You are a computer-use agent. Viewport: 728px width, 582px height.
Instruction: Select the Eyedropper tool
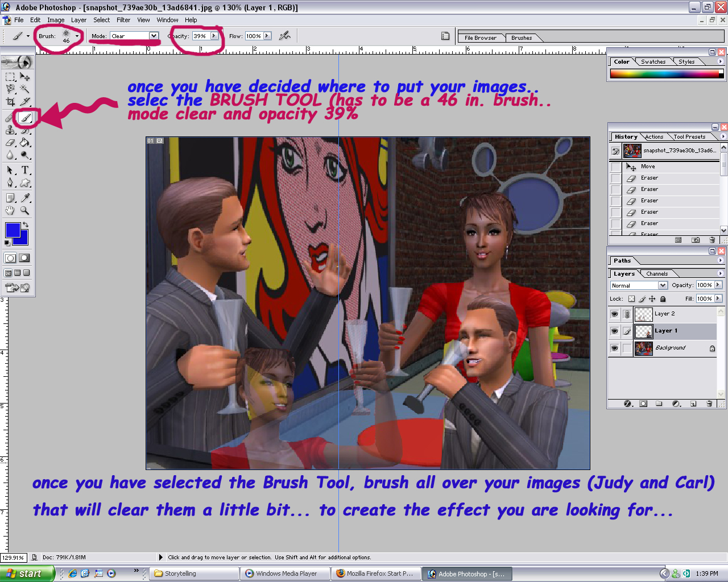tap(25, 198)
